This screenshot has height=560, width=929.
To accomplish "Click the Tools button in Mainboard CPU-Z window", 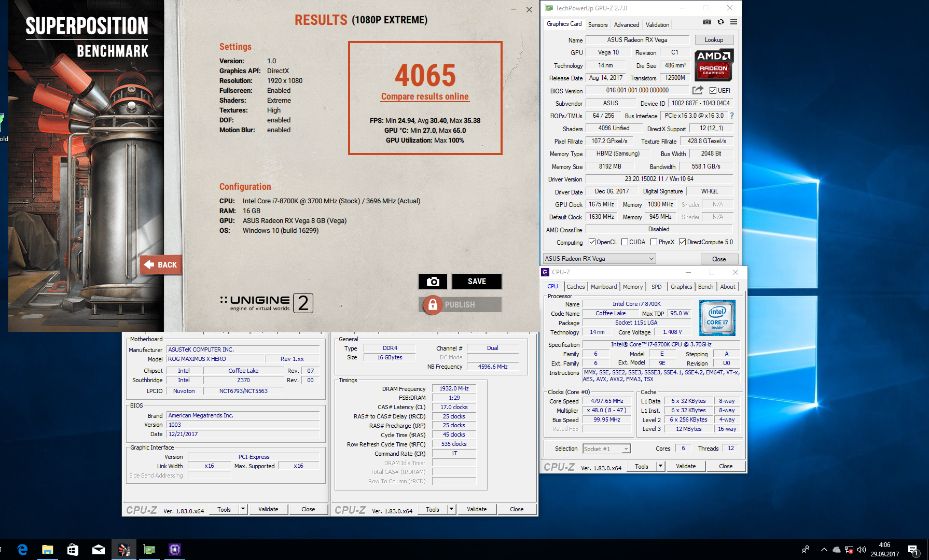I will (x=224, y=509).
